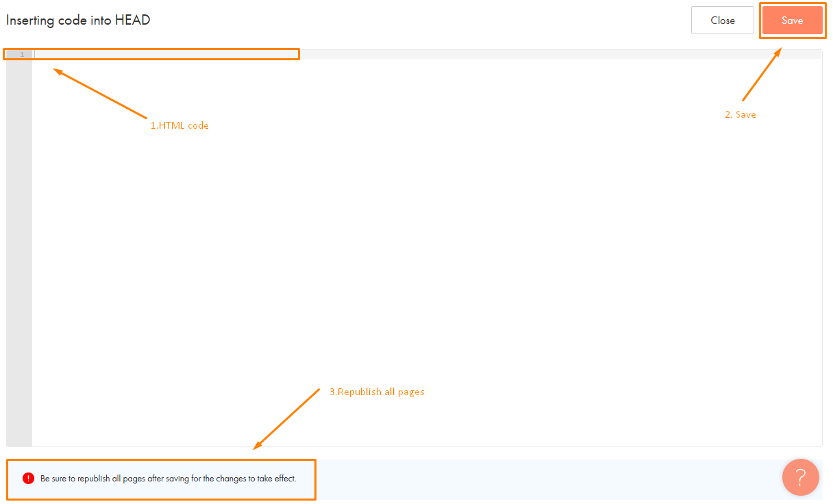Viewport: 833px width, 504px height.
Task: Click the Save button
Action: (x=792, y=21)
